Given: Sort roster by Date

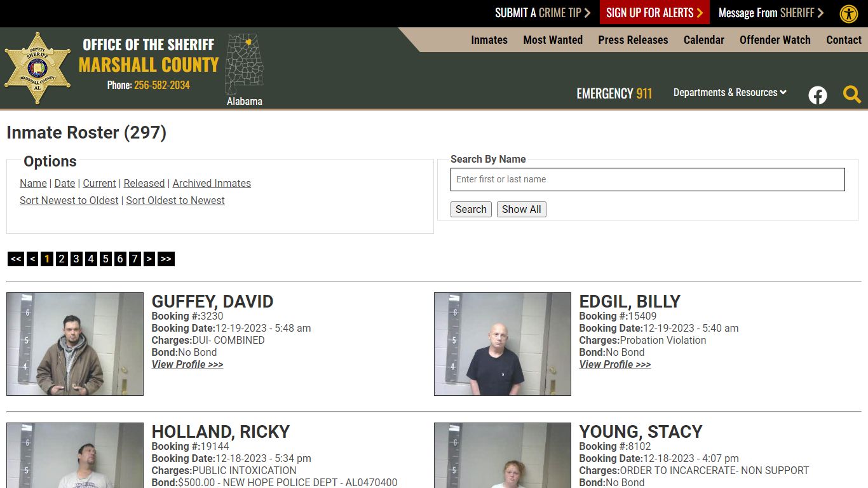Looking at the screenshot, I should coord(65,183).
